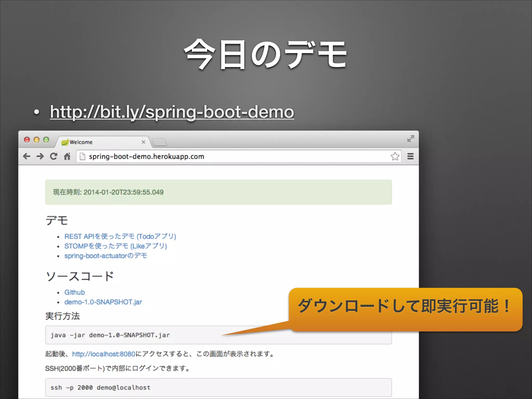Download demo-1.0-SNAPSHOT.jar link
The image size is (532, 399).
coord(103,302)
